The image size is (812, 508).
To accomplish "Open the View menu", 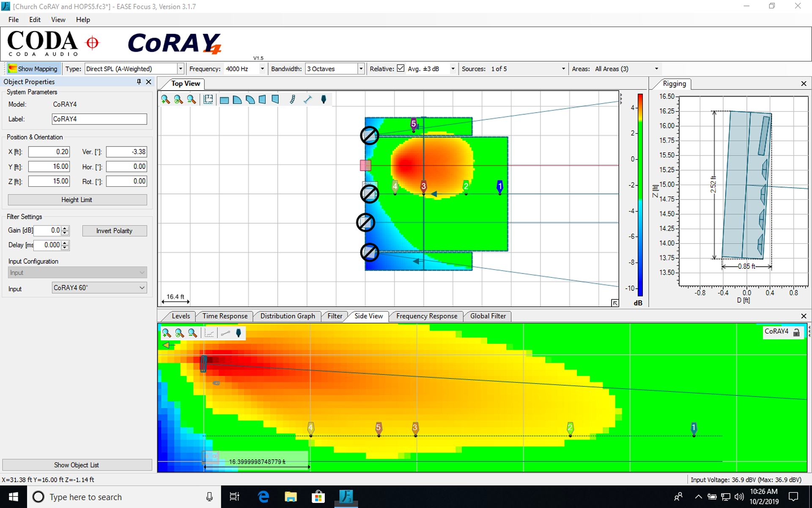I will pyautogui.click(x=58, y=19).
